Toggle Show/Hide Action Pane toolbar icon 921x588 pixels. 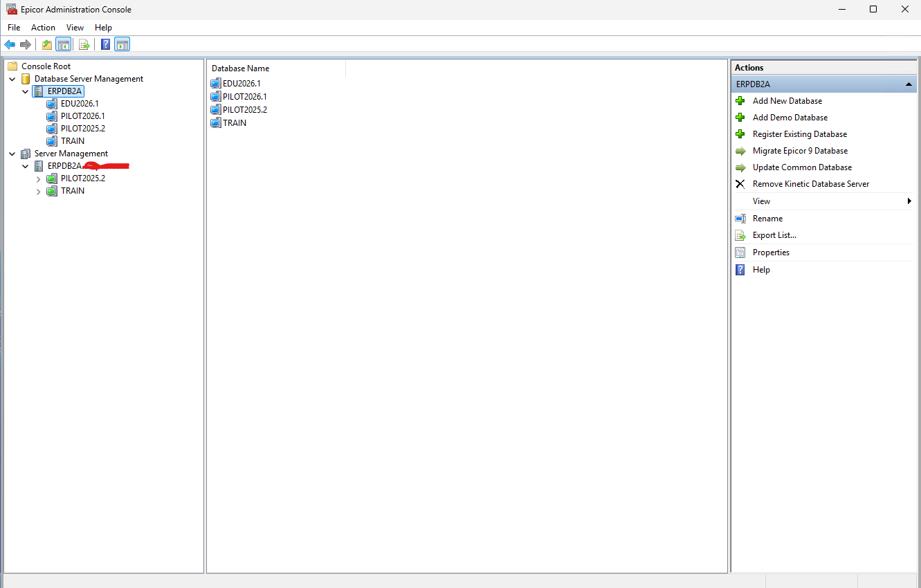(x=122, y=45)
